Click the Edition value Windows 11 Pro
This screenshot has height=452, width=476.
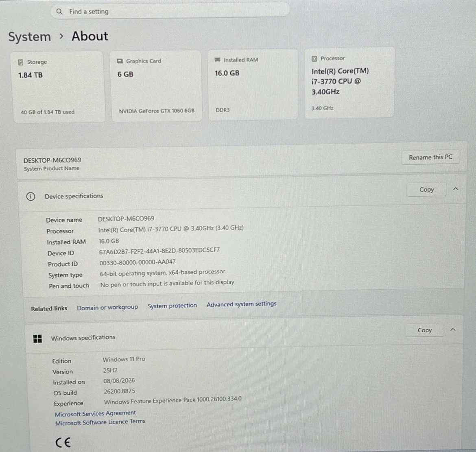(x=124, y=359)
